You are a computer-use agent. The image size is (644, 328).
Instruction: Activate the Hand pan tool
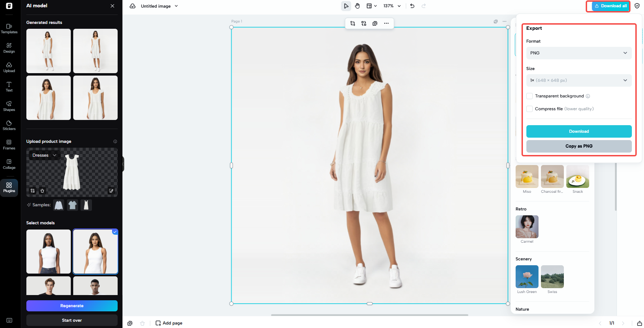pos(357,6)
